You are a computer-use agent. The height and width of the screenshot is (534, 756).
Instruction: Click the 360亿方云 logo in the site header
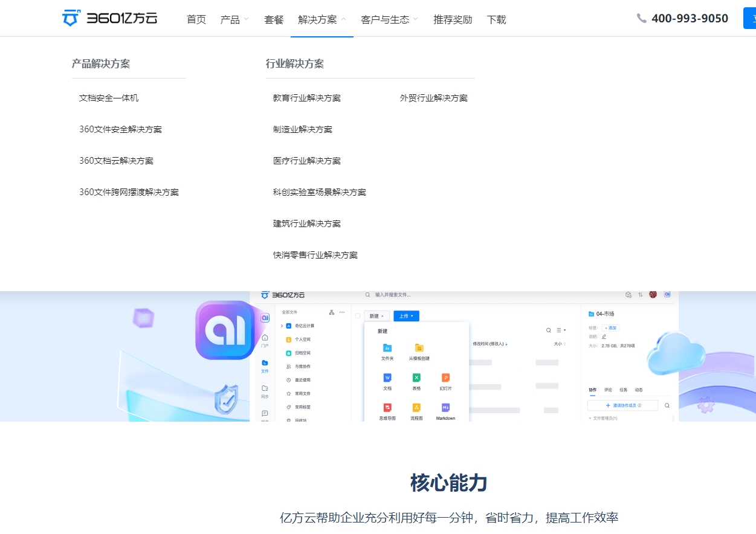pyautogui.click(x=109, y=18)
